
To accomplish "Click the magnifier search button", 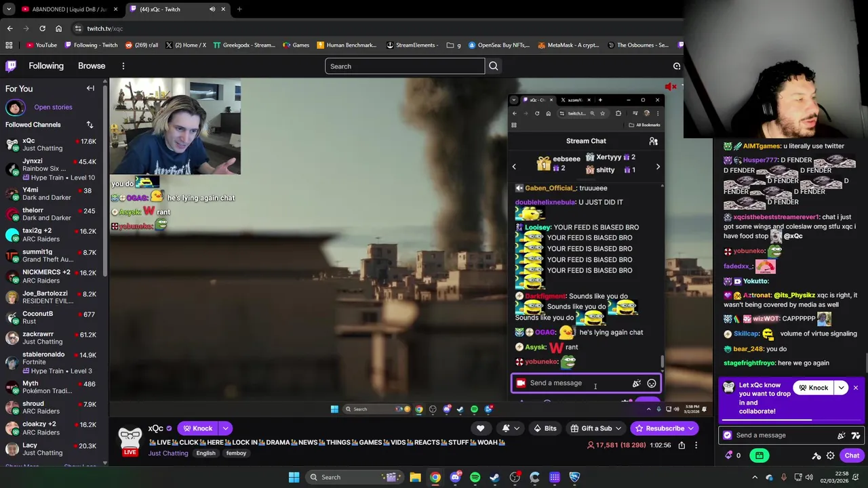I will click(494, 66).
